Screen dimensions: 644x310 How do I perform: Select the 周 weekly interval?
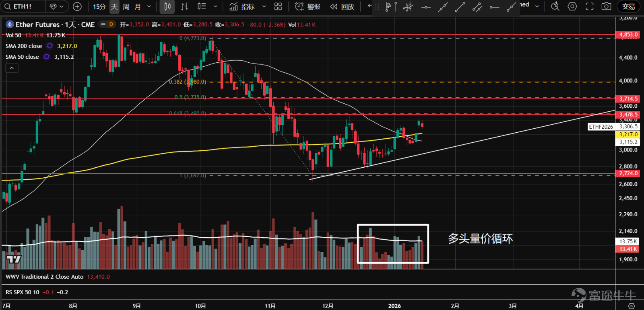126,6
